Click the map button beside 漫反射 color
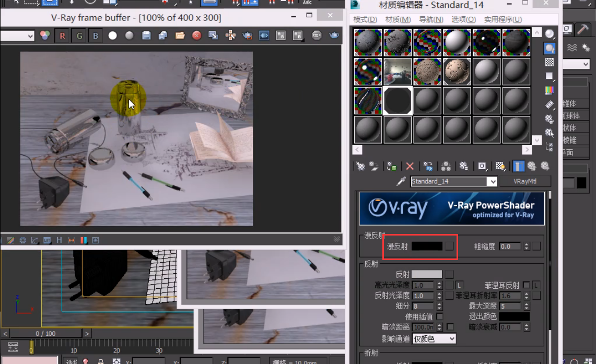The height and width of the screenshot is (364, 596). tap(449, 246)
